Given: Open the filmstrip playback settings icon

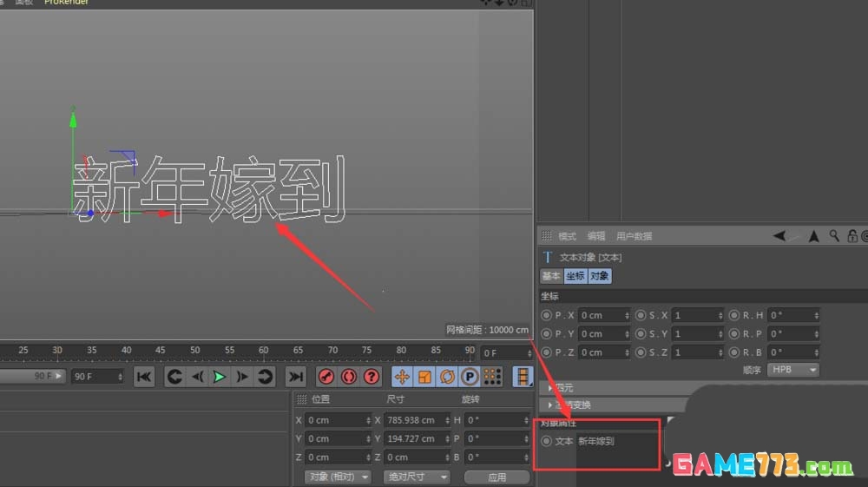Looking at the screenshot, I should [522, 377].
